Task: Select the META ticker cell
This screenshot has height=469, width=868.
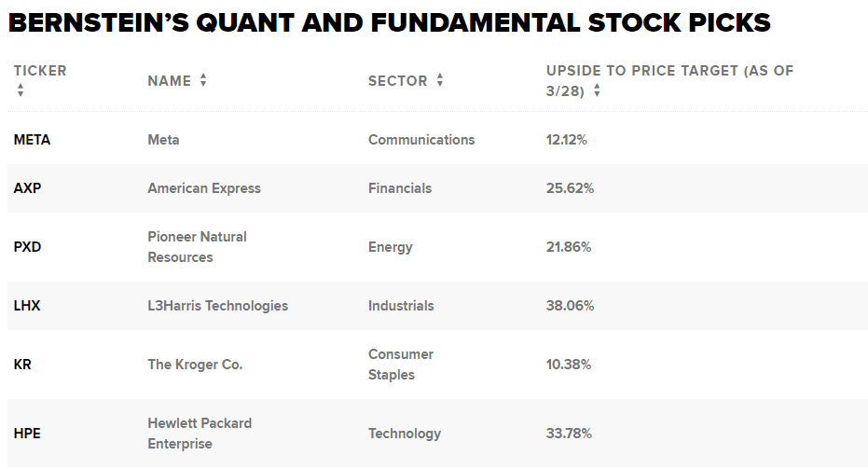Action: point(32,140)
